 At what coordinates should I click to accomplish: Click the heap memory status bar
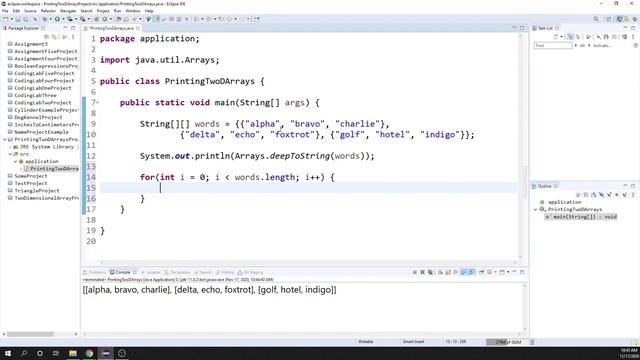[x=507, y=342]
